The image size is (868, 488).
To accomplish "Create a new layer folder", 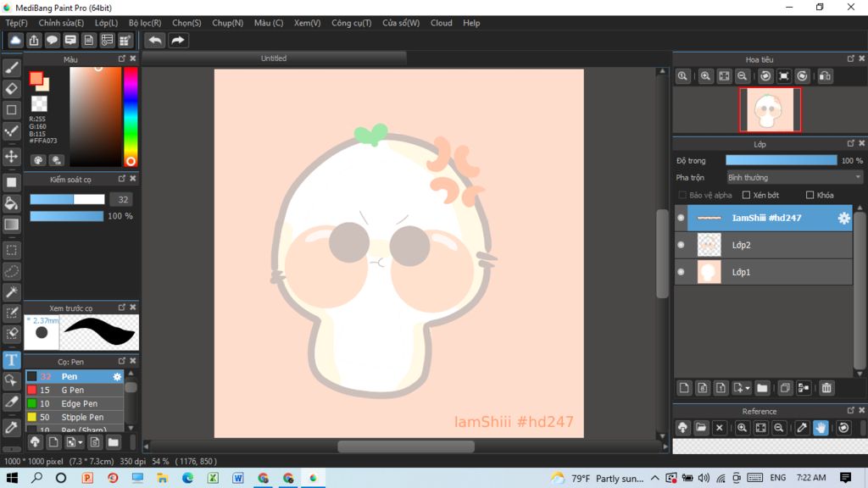I will (762, 388).
